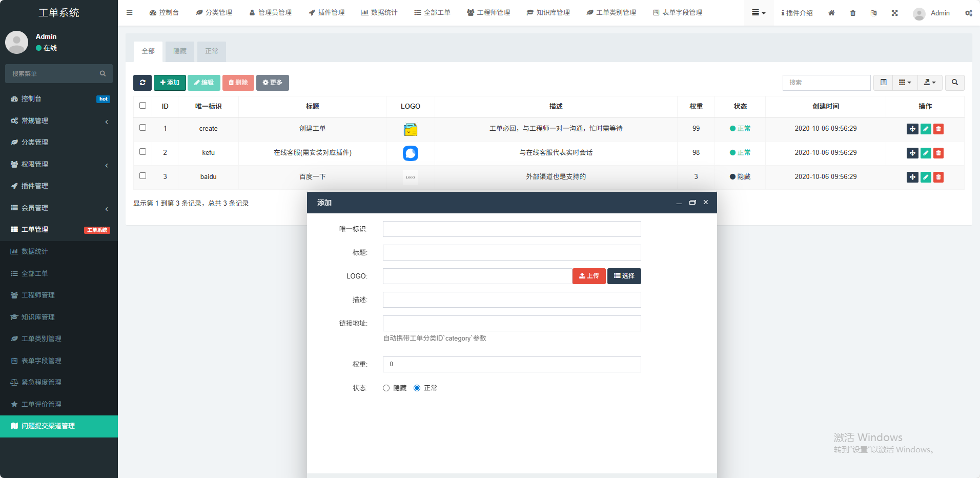This screenshot has width=980, height=478.
Task: Switch to the 隐藏 filter tab
Action: [180, 51]
